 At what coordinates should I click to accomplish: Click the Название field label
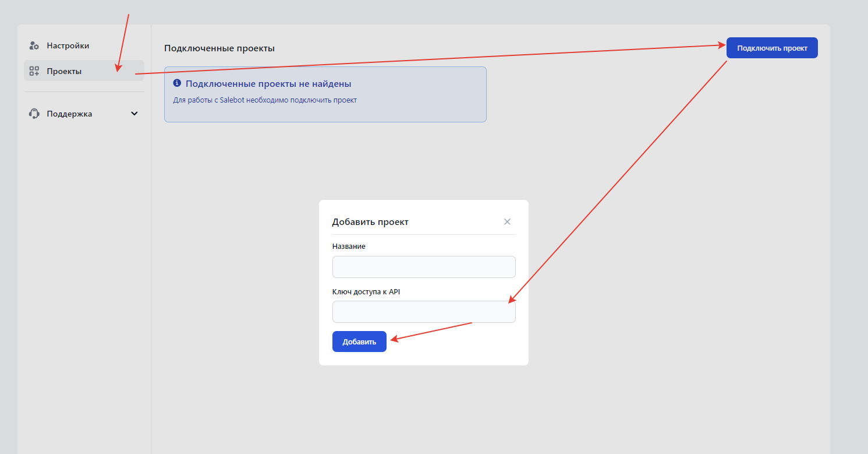click(x=349, y=247)
